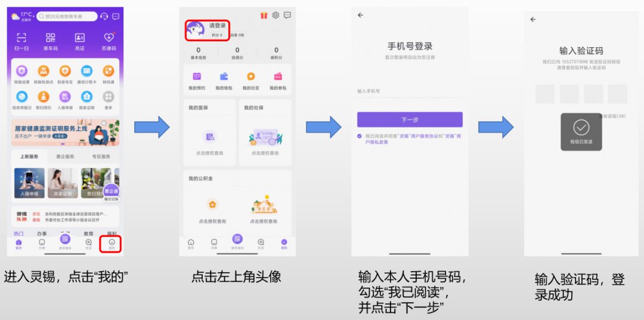Open the settings gear on profile screen
Viewport: 644px width, 320px height.
275,15
